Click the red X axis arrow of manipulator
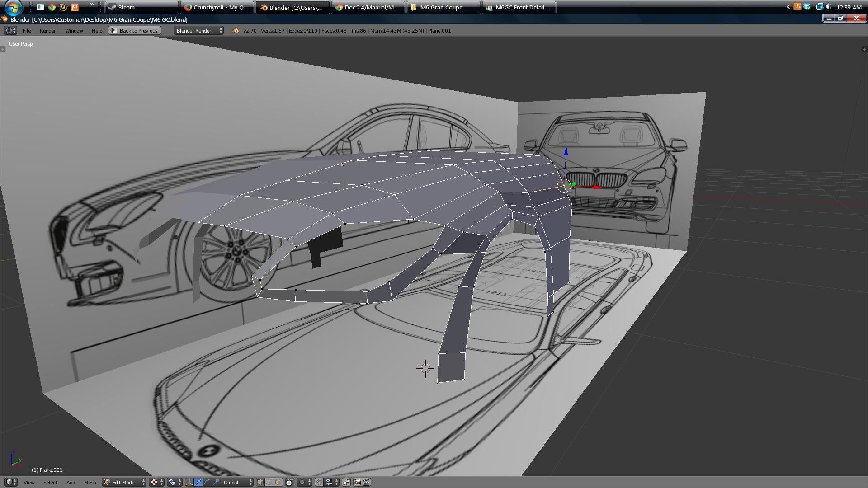The image size is (868, 488). point(597,187)
